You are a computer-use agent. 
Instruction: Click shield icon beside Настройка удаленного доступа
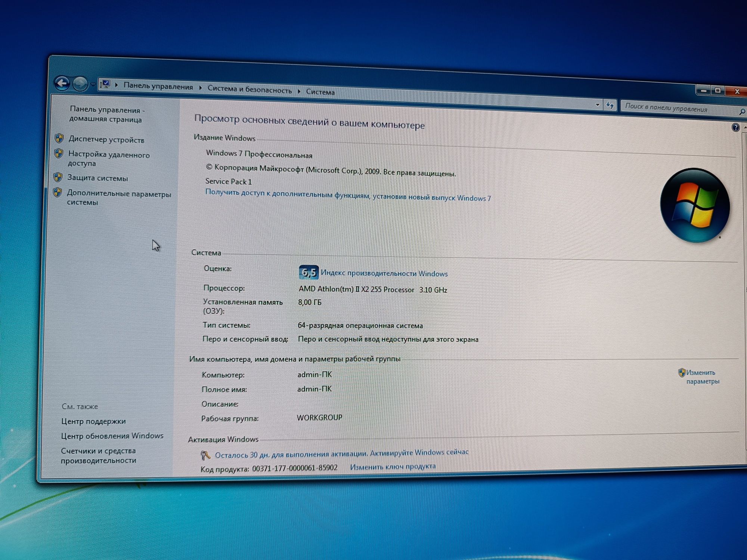tap(58, 153)
